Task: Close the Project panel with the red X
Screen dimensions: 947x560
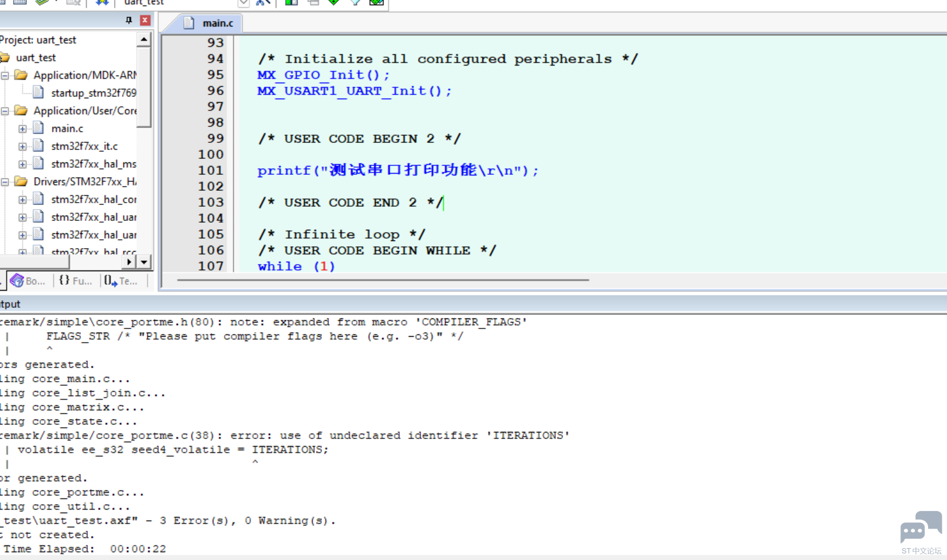Action: pos(145,21)
